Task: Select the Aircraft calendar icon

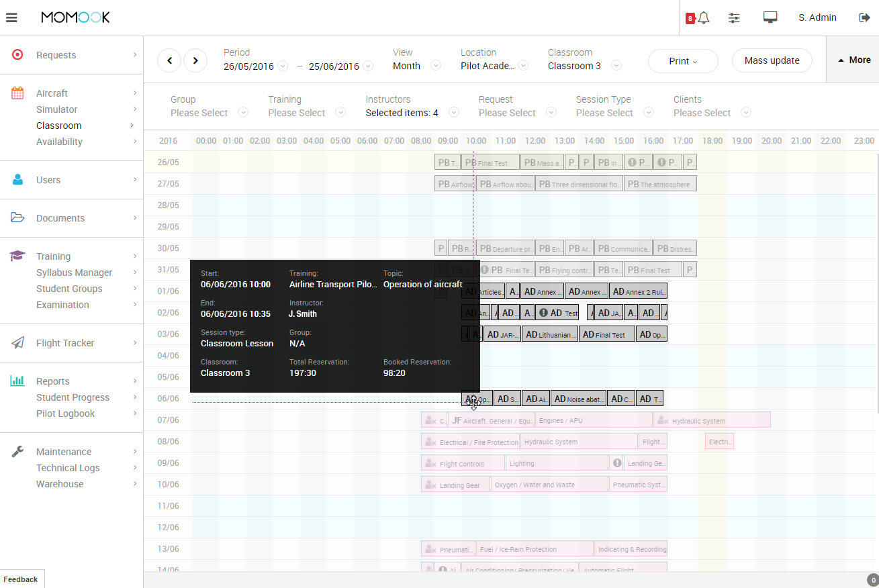Action: point(16,93)
